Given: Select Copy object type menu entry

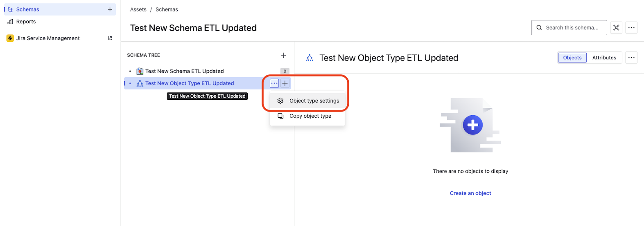Looking at the screenshot, I should pos(310,116).
